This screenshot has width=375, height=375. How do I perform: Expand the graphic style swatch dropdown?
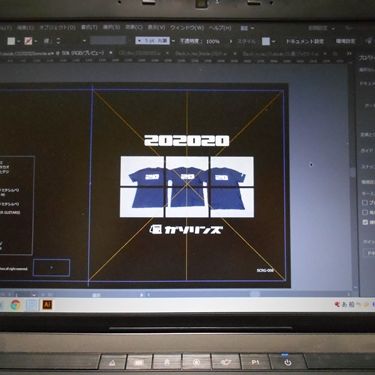(x=273, y=41)
